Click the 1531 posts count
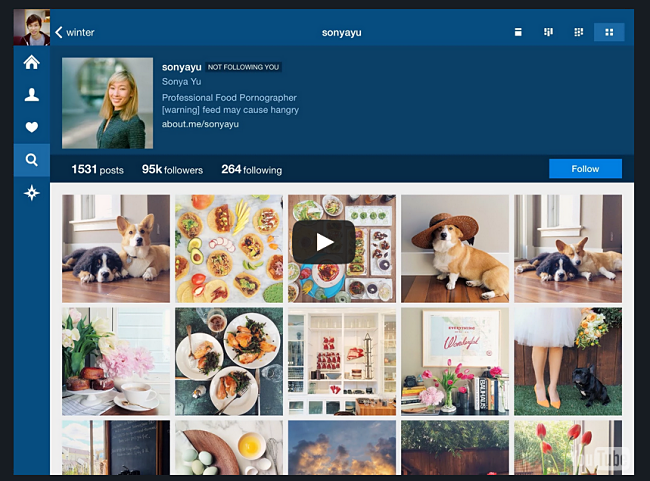Viewport: 650px width, 481px height. click(97, 170)
